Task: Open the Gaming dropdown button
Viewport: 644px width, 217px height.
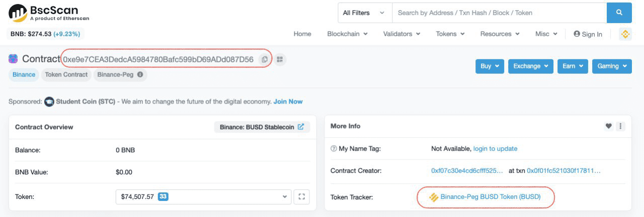Action: pos(612,66)
